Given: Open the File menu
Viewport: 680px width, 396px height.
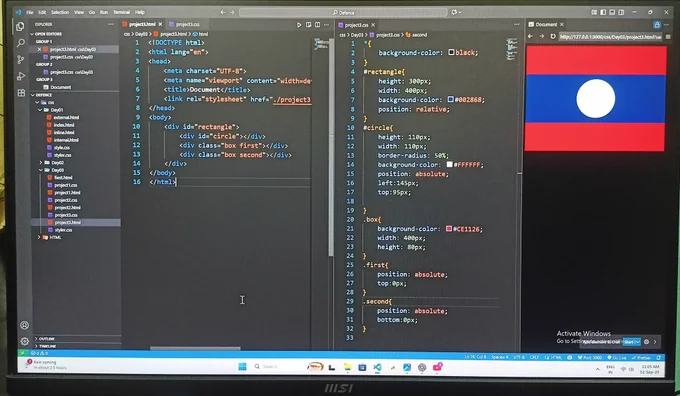Looking at the screenshot, I should (x=29, y=12).
